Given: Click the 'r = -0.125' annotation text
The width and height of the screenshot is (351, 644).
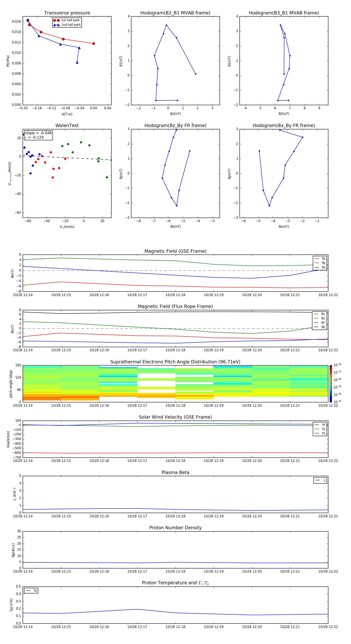Looking at the screenshot, I should point(35,137).
